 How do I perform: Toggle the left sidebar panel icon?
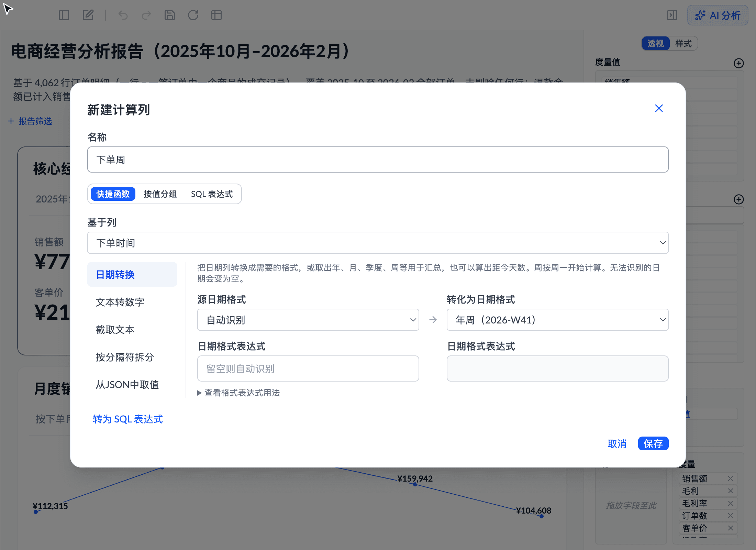click(x=64, y=15)
